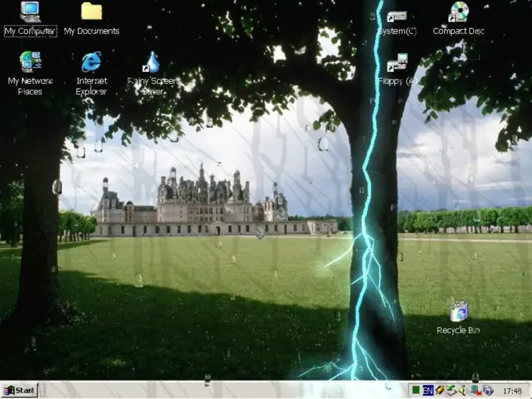532x399 pixels.
Task: Click the two-monitors display tray icon
Action: click(488, 390)
